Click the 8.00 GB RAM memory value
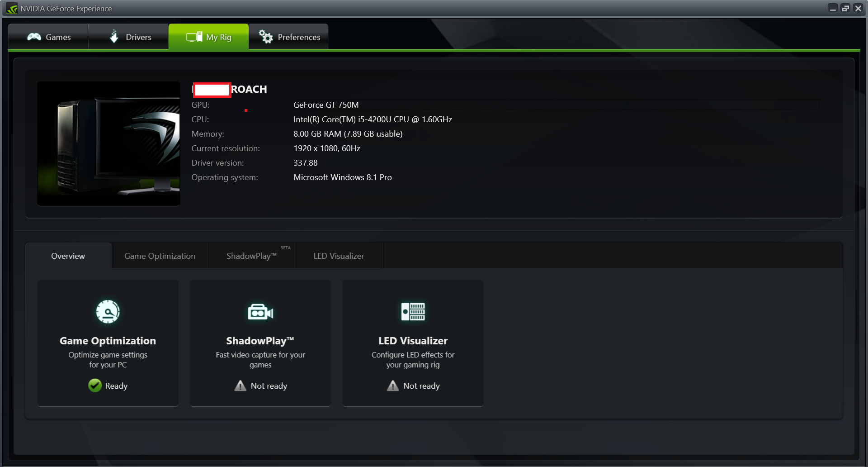This screenshot has width=868, height=467. click(348, 134)
